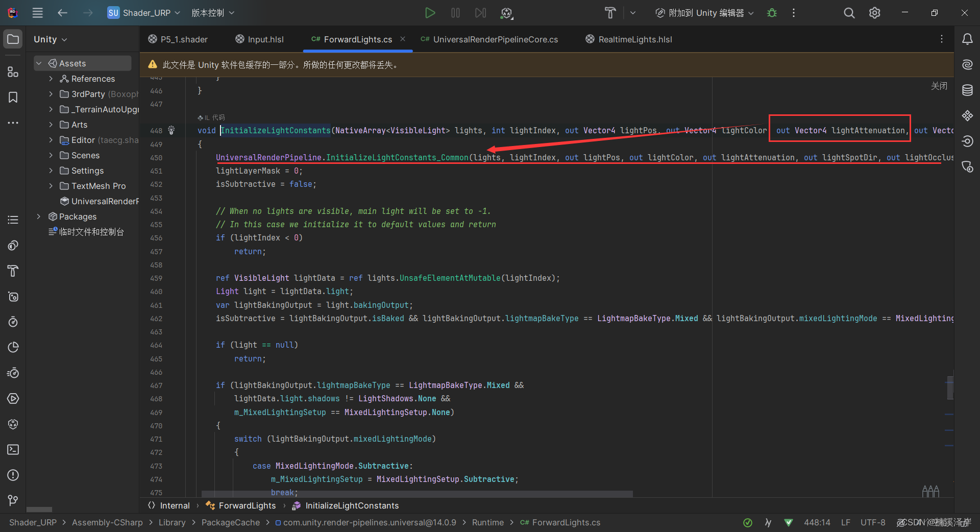Screen dimensions: 980x532
Task: Switch to the P5_1.shader tab
Action: [178, 39]
